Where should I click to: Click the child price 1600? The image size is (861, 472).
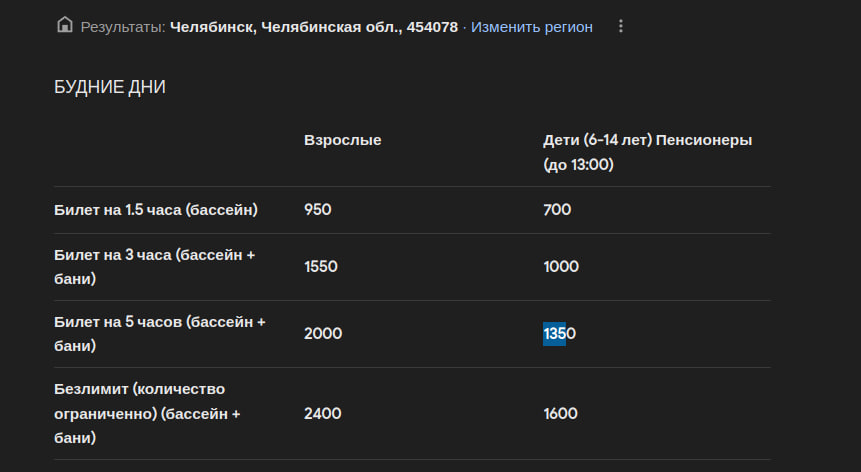[560, 413]
